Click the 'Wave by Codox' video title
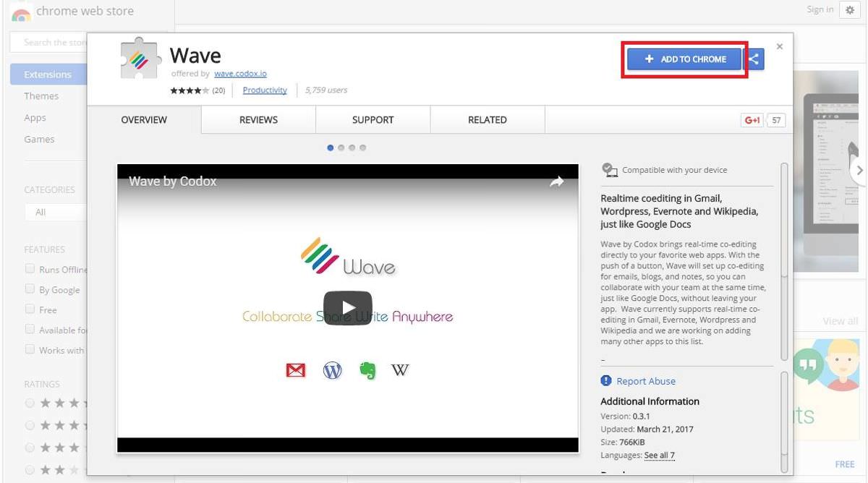The width and height of the screenshot is (868, 483). (x=173, y=181)
